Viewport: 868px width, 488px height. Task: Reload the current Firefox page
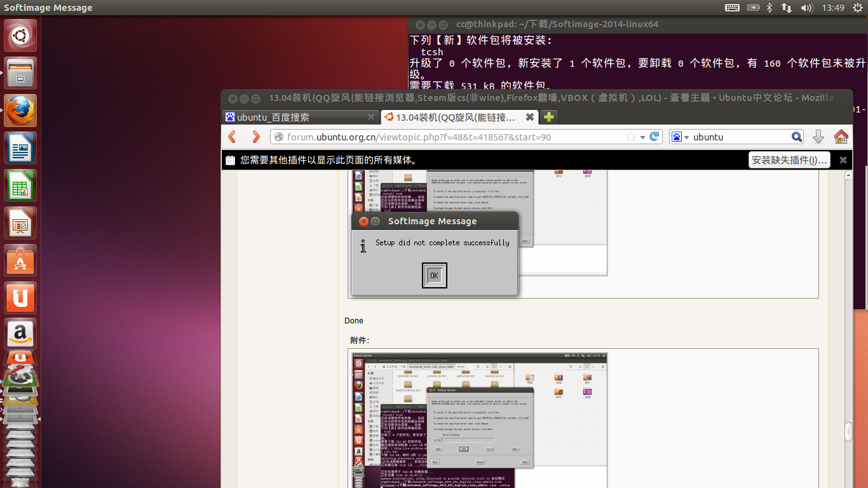pyautogui.click(x=655, y=137)
